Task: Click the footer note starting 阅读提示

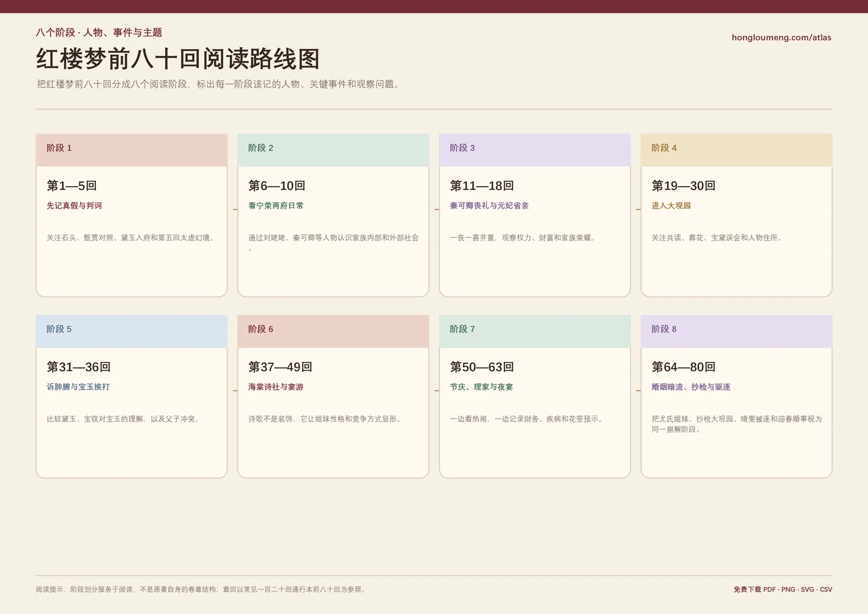Action: coord(202,589)
